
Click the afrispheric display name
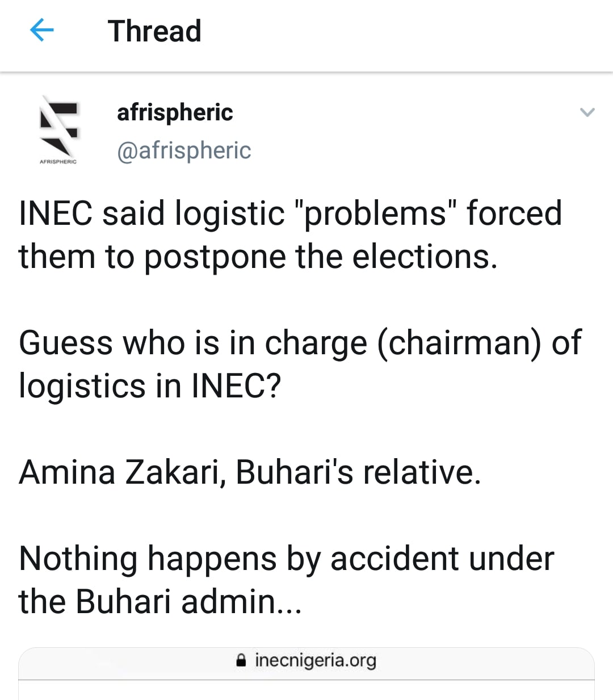(175, 112)
